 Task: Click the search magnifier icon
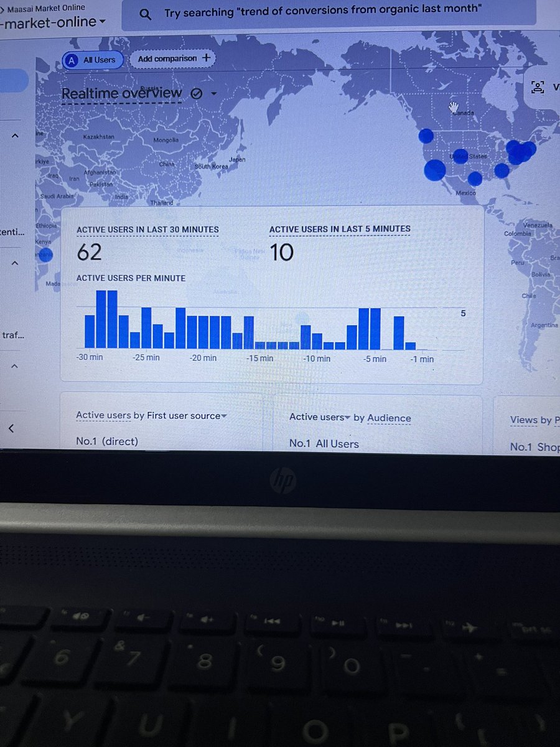tap(145, 14)
